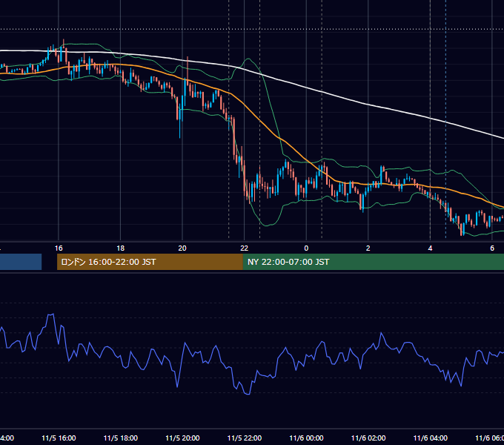Click the 11/5 18:00 time label
Viewport: 504px width, 445px height.
point(121,438)
